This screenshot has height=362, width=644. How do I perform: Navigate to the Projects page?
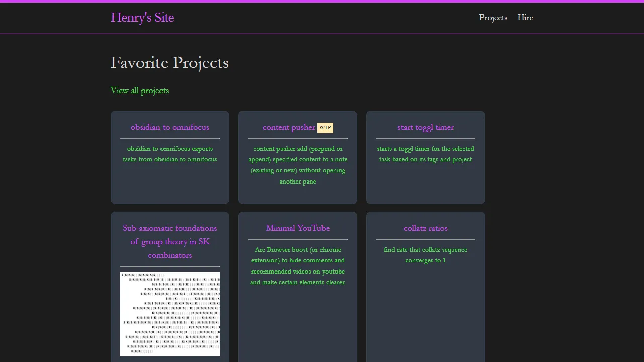[x=493, y=18]
